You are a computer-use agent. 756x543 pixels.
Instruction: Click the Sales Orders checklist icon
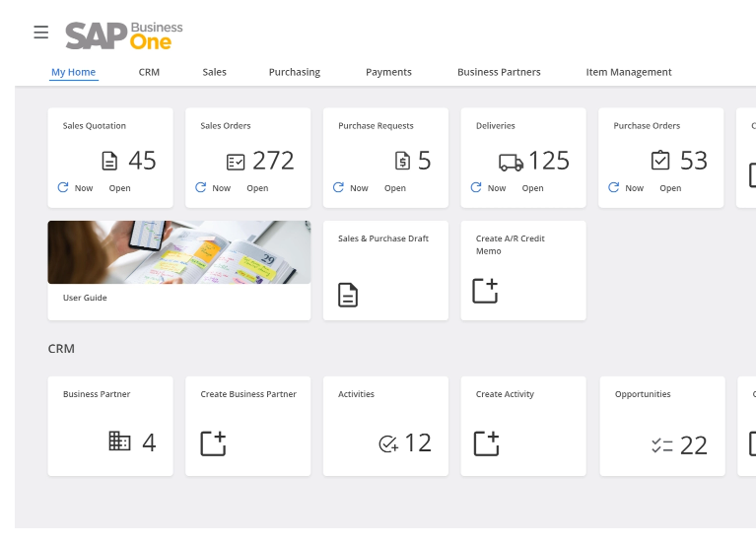(x=236, y=161)
